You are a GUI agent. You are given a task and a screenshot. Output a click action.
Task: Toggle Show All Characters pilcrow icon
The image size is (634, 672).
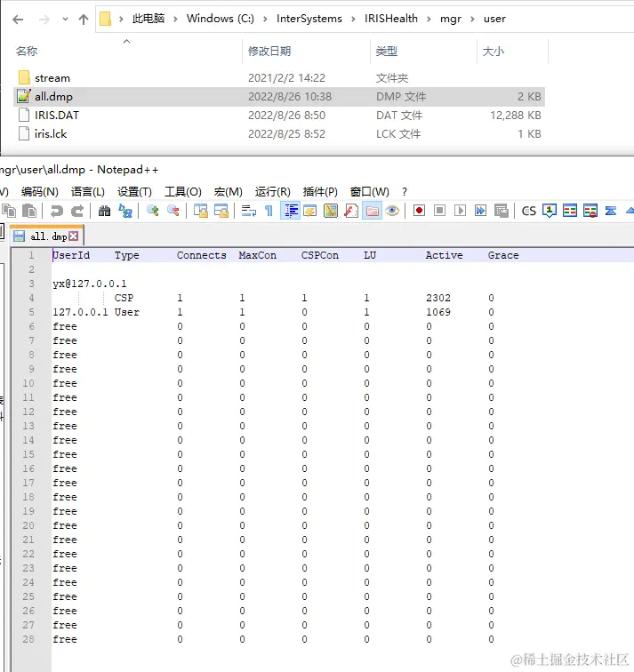(269, 211)
